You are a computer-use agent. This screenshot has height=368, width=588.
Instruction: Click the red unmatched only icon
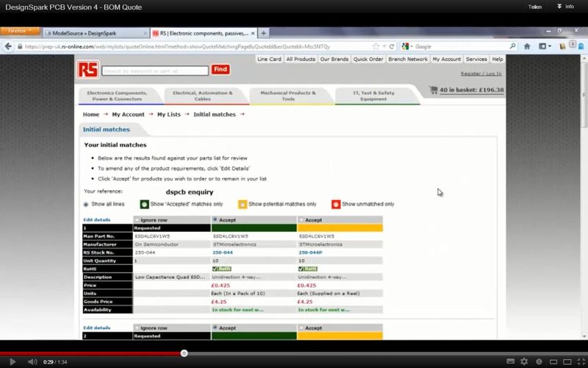[336, 205]
